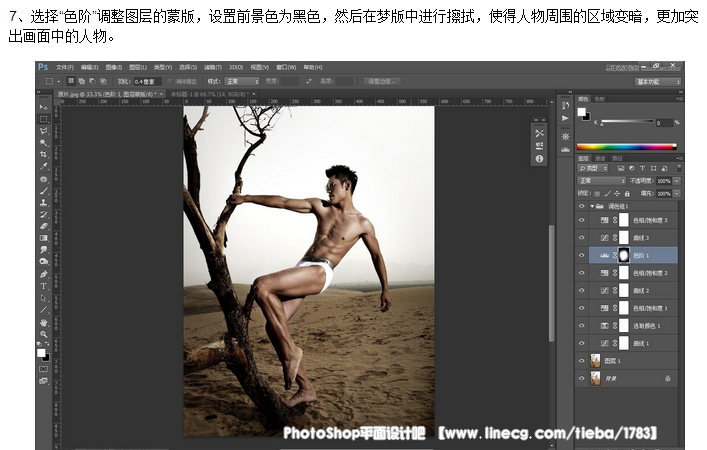Screen dimensions: 707x450
Task: Hide the 曲线 3 layer
Action: (581, 238)
